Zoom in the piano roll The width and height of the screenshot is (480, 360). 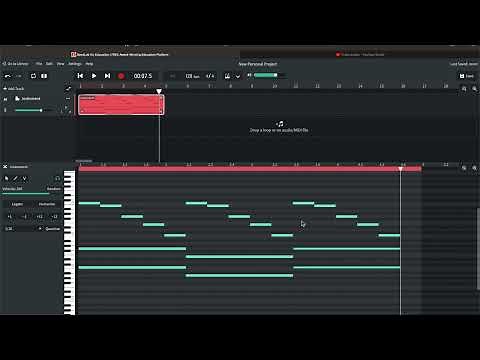point(474,168)
